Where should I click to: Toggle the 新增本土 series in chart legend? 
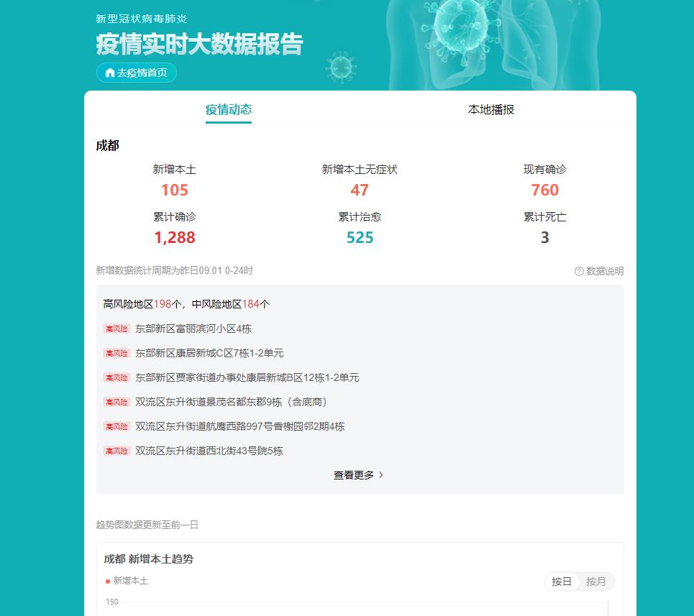(127, 581)
